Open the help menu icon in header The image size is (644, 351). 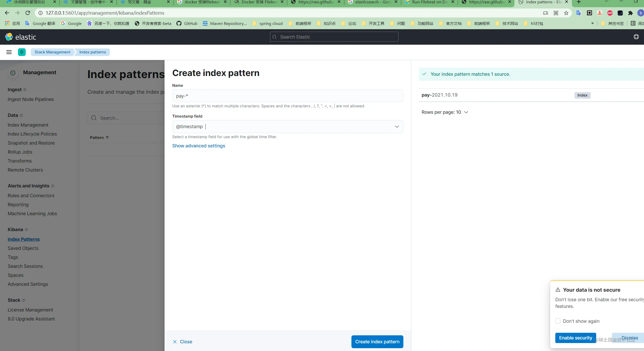point(636,37)
